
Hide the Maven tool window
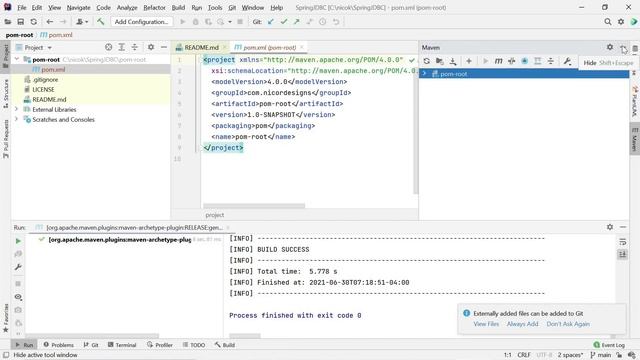pyautogui.click(x=623, y=48)
